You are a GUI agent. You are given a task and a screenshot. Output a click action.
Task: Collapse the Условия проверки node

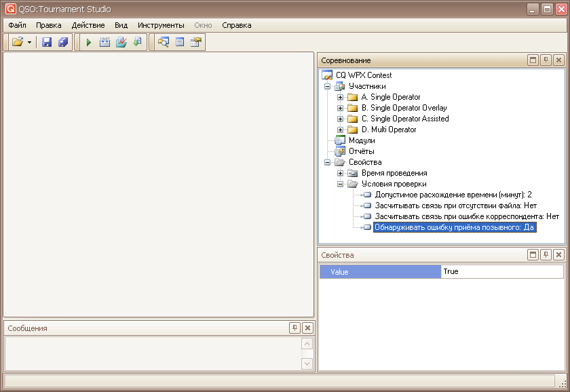point(341,184)
